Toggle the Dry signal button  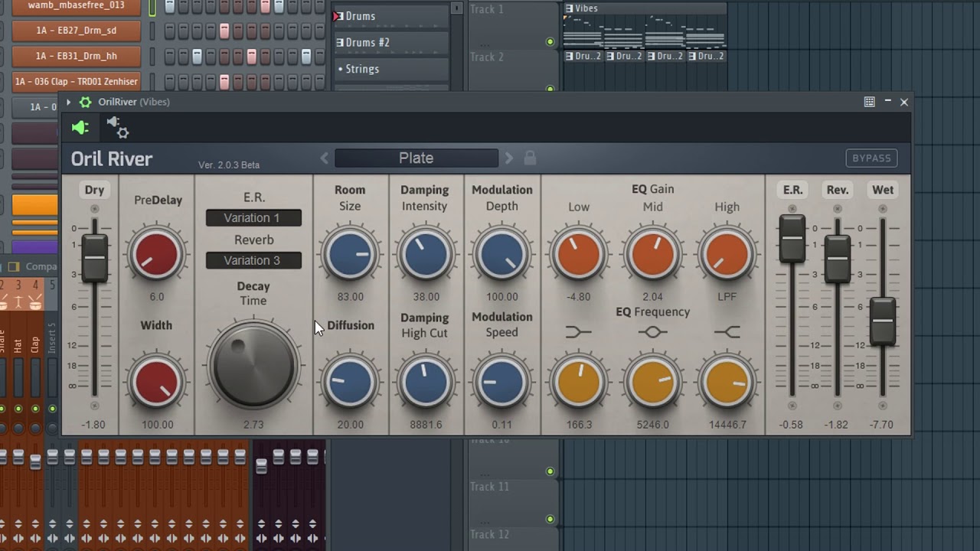pos(94,190)
